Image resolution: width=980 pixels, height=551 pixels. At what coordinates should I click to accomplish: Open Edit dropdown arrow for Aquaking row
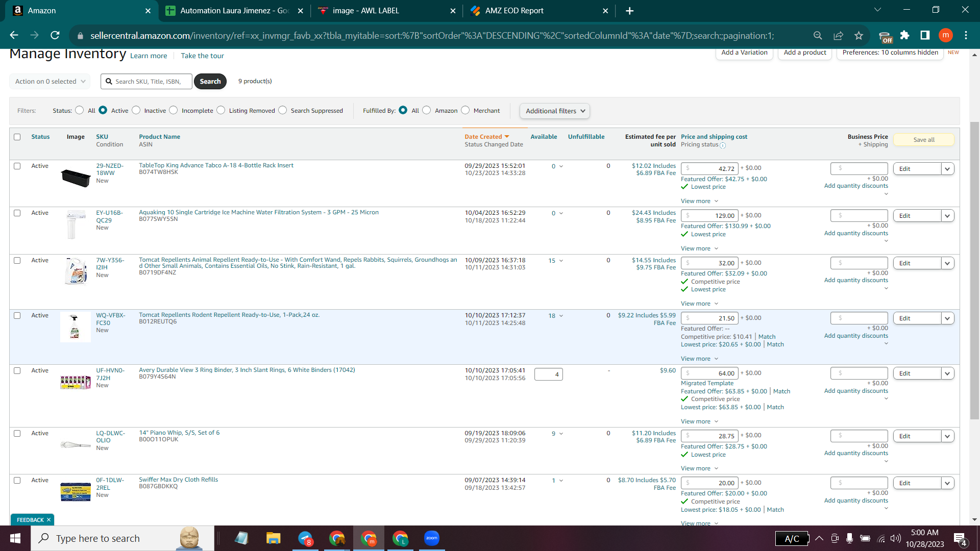(948, 216)
